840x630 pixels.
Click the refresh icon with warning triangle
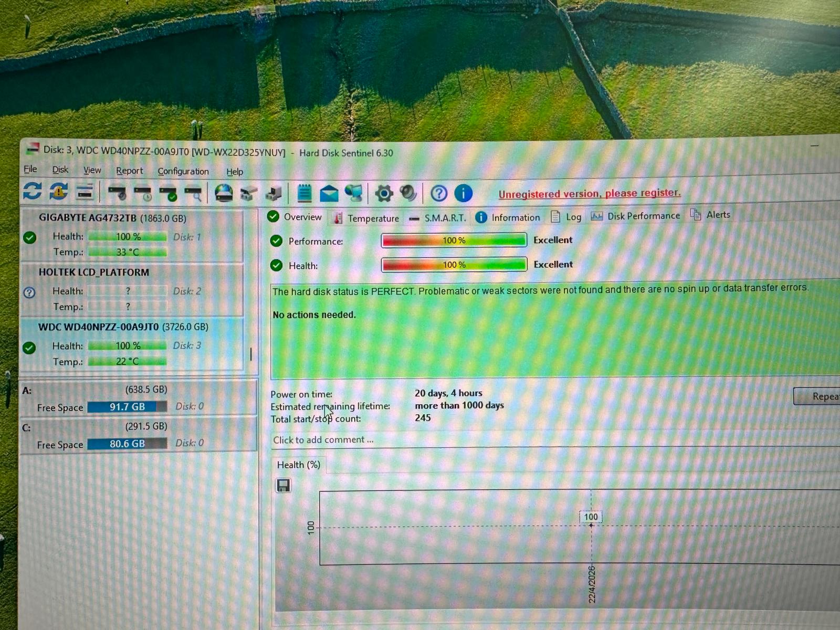tap(58, 192)
